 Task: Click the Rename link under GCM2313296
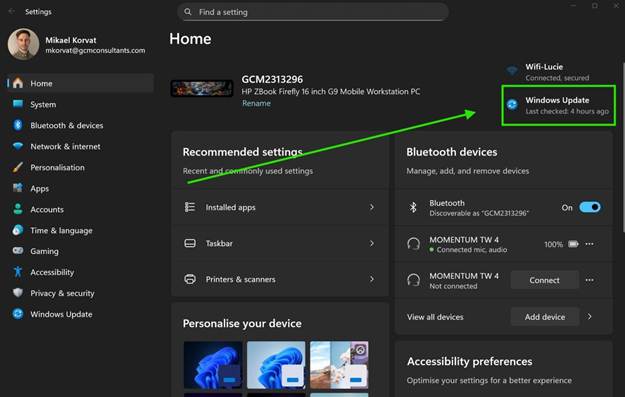coord(256,103)
